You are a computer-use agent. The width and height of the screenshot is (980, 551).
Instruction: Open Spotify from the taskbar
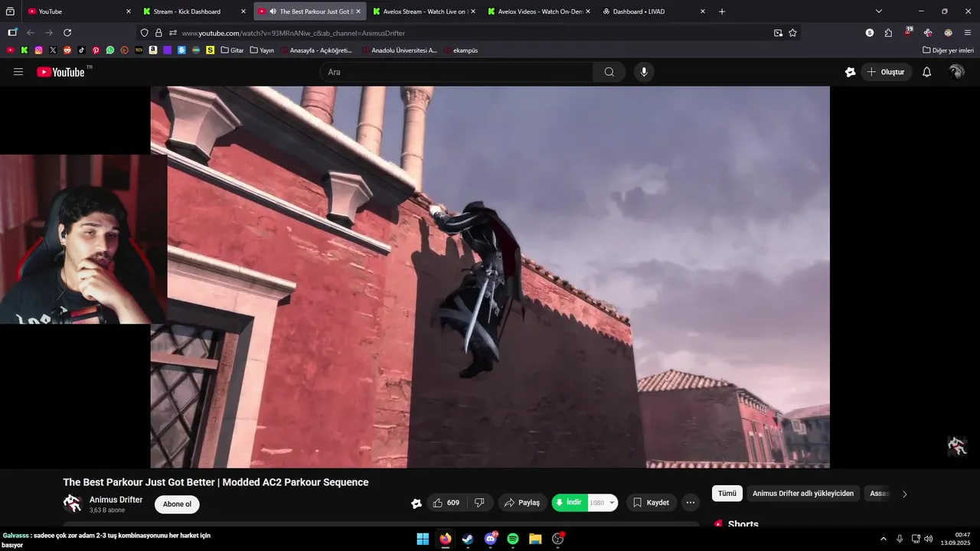tap(513, 539)
